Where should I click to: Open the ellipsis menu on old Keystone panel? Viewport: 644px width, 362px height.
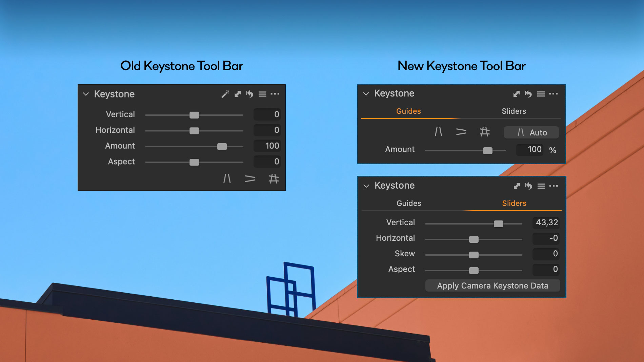(275, 94)
